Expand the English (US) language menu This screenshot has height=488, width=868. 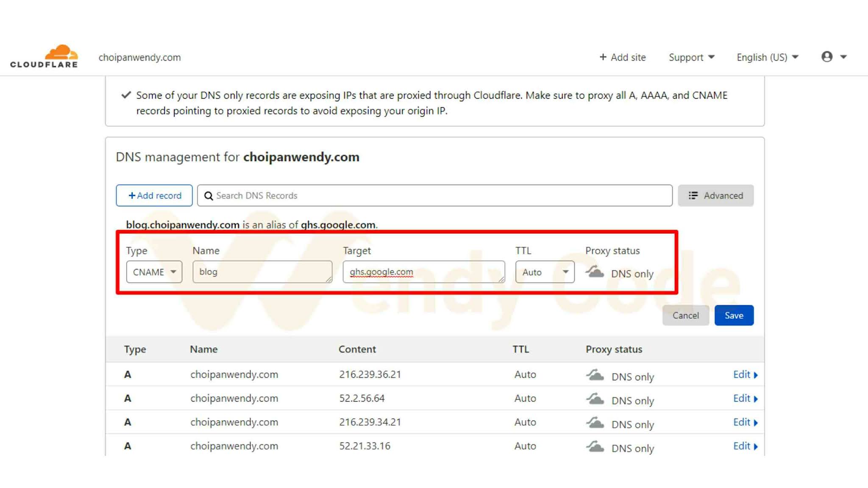coord(767,57)
